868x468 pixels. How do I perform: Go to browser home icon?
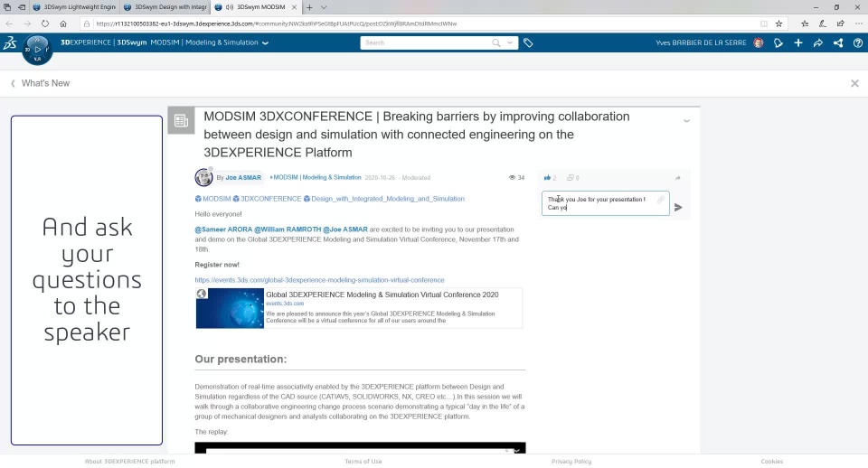click(x=63, y=23)
